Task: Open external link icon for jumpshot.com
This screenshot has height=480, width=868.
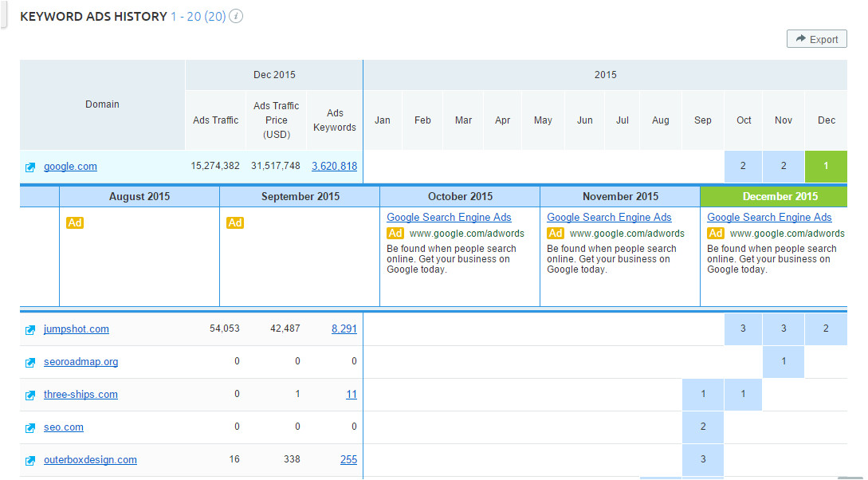Action: pos(30,330)
